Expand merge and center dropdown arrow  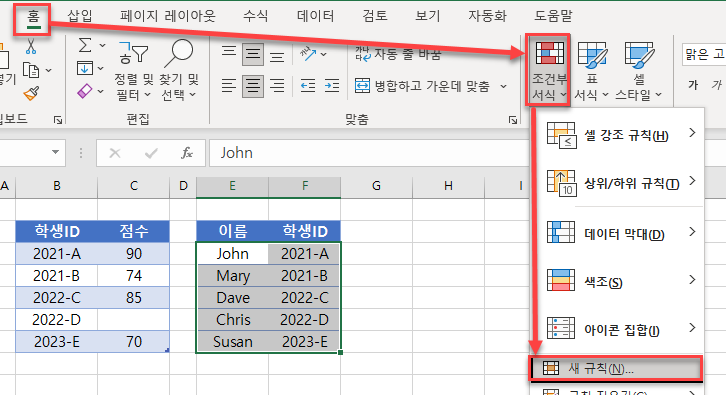(x=503, y=86)
